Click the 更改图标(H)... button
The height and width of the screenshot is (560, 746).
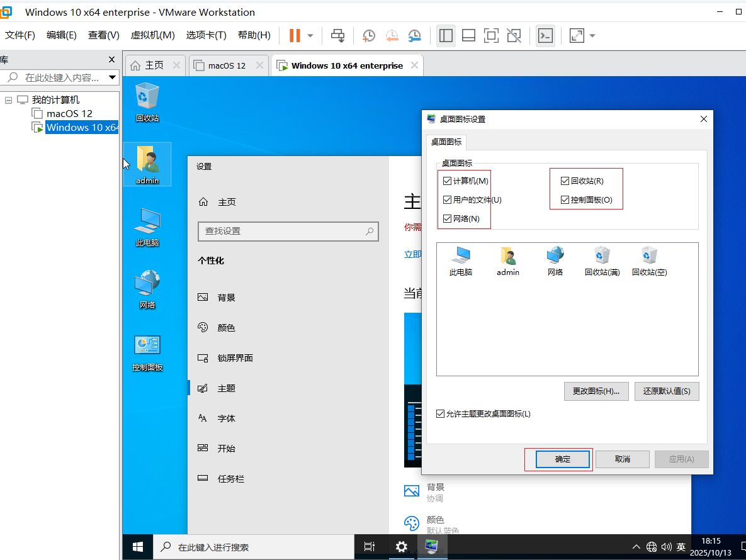click(596, 391)
